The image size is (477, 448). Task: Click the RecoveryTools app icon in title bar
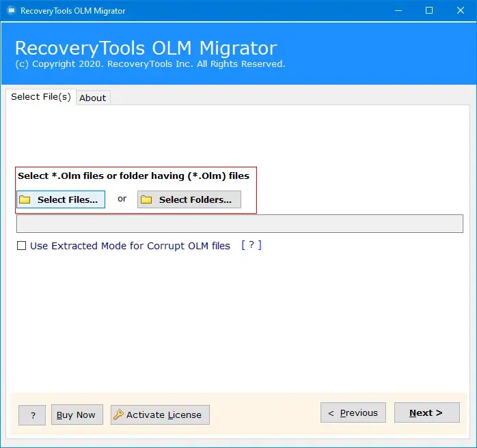tap(12, 11)
